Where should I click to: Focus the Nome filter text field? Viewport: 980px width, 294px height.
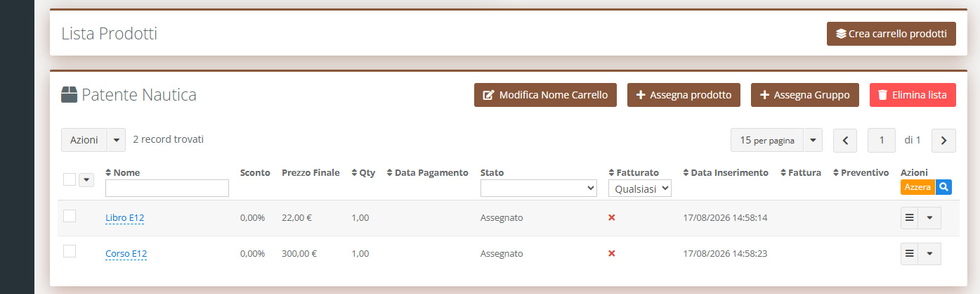pyautogui.click(x=167, y=188)
